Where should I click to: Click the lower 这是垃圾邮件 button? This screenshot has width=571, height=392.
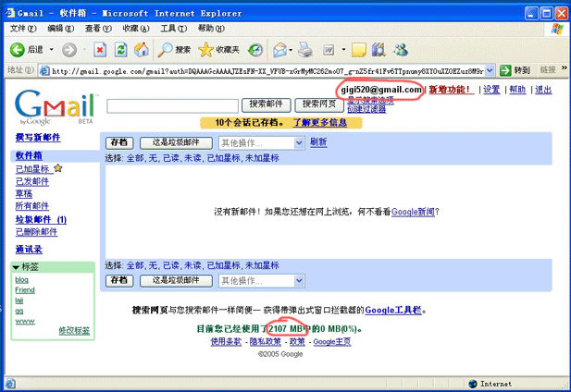coord(176,280)
